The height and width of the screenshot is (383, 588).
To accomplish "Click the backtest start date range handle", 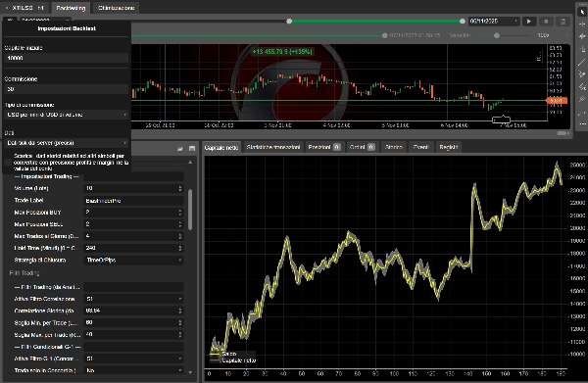I will (289, 22).
